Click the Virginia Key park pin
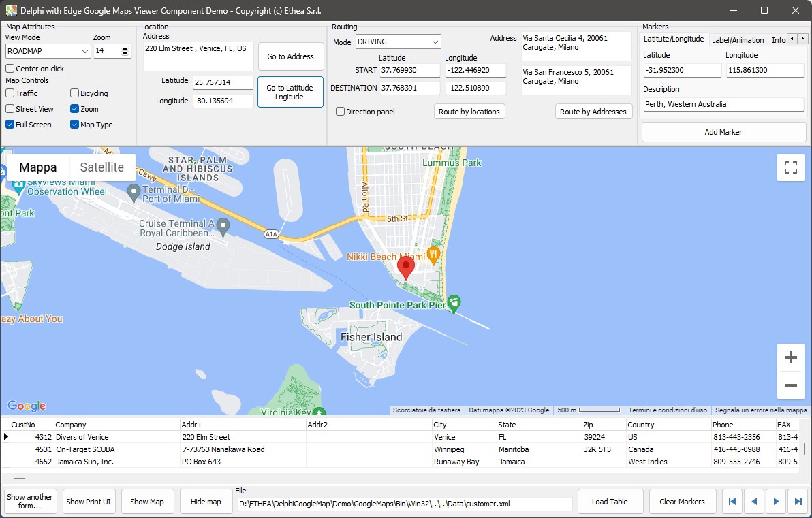 pyautogui.click(x=319, y=412)
